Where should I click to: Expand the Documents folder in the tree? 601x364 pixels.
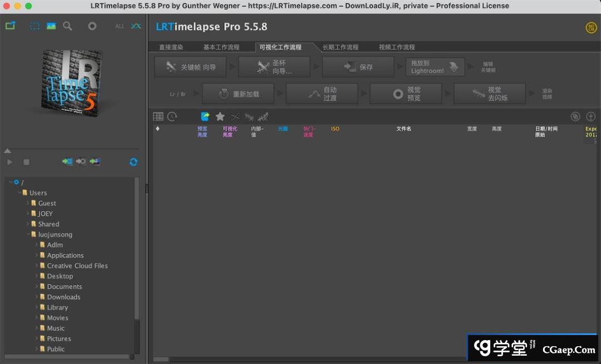37,287
